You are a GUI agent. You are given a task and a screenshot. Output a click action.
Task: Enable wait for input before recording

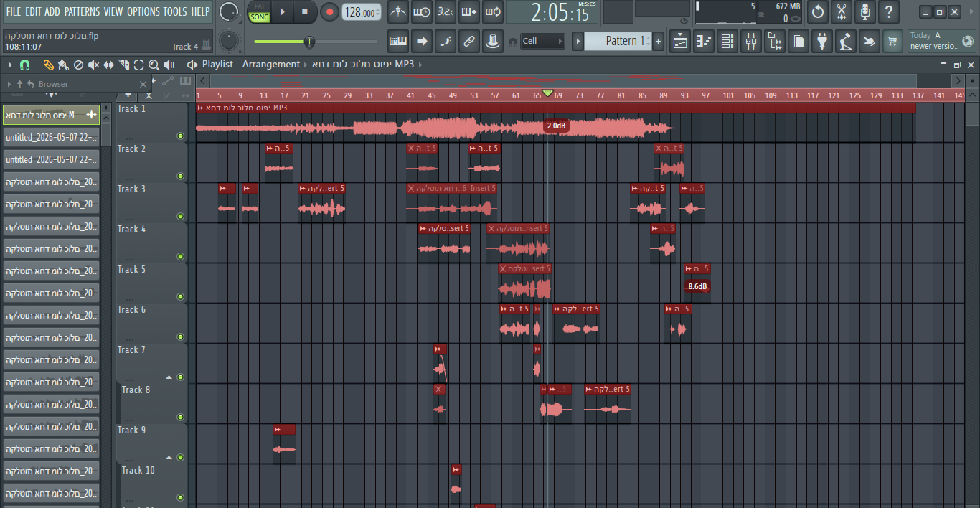point(422,12)
